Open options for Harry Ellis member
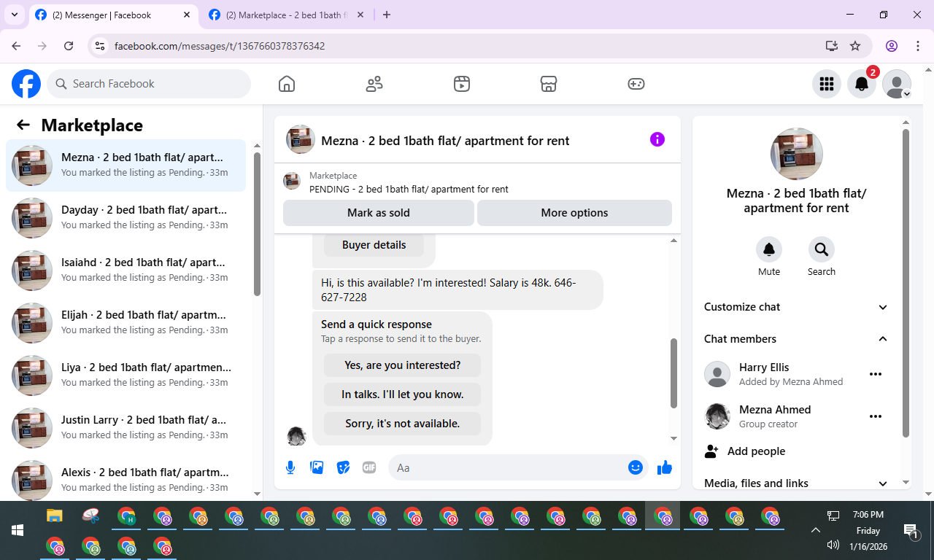 point(876,374)
